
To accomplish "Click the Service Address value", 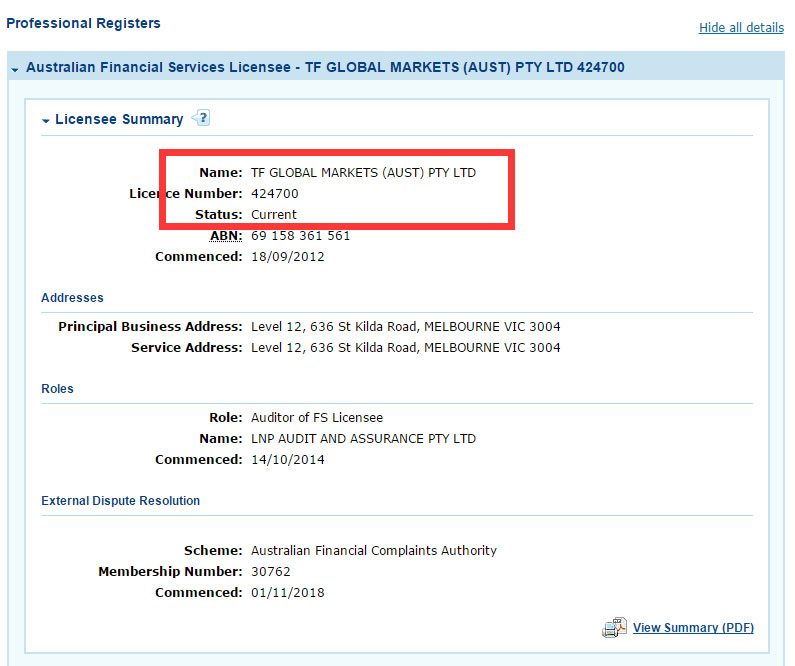I will coord(406,348).
